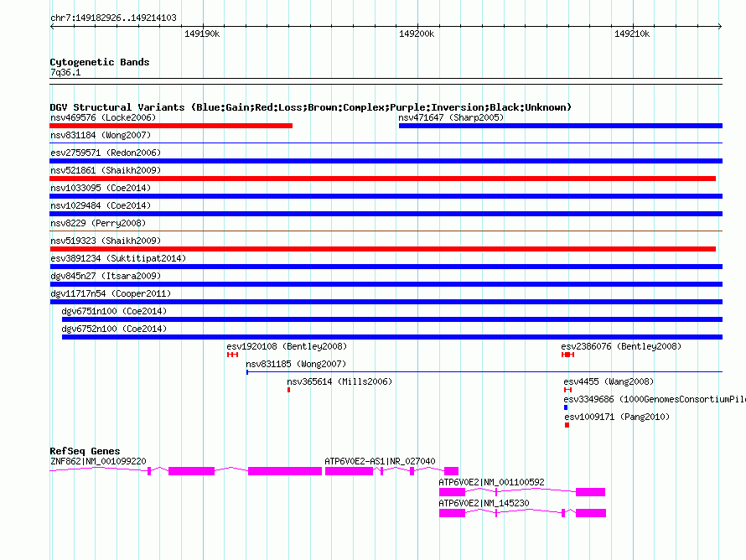Open the esv2759571 Redon2006 variant label
Image resolution: width=746 pixels, height=560 pixels.
[x=106, y=153]
